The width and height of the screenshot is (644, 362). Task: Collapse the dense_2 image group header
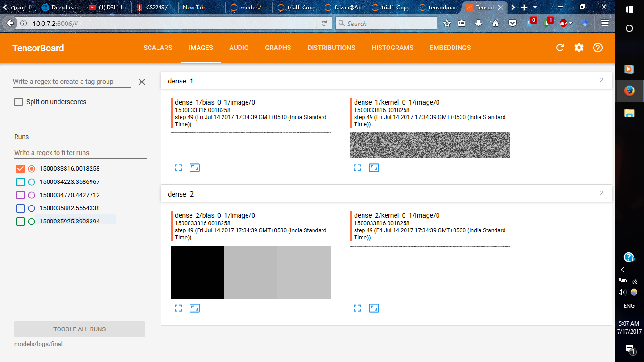(x=386, y=194)
